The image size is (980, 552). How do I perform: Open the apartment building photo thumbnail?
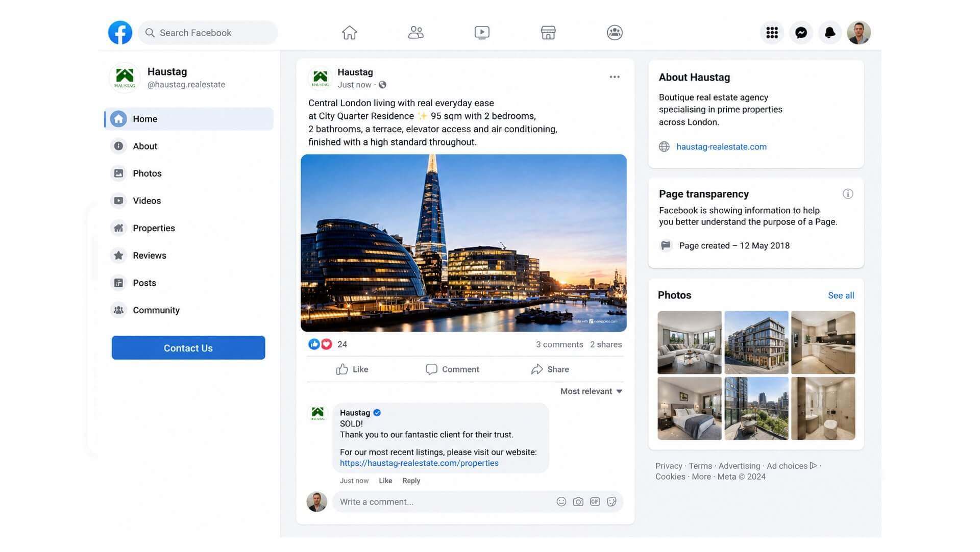coord(756,342)
